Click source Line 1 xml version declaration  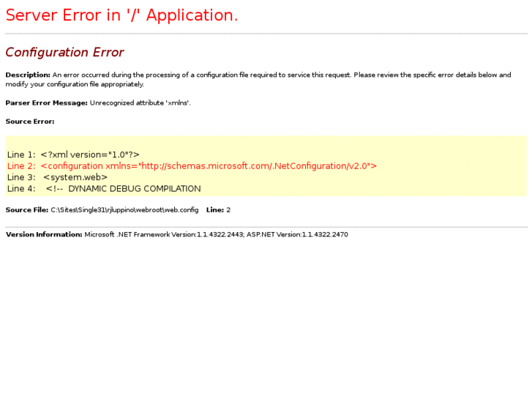(73, 155)
